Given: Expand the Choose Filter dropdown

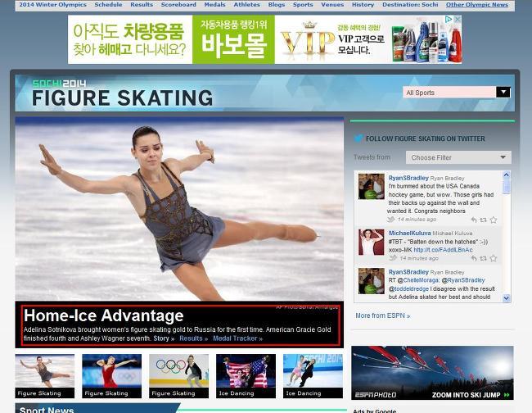Looking at the screenshot, I should point(458,157).
